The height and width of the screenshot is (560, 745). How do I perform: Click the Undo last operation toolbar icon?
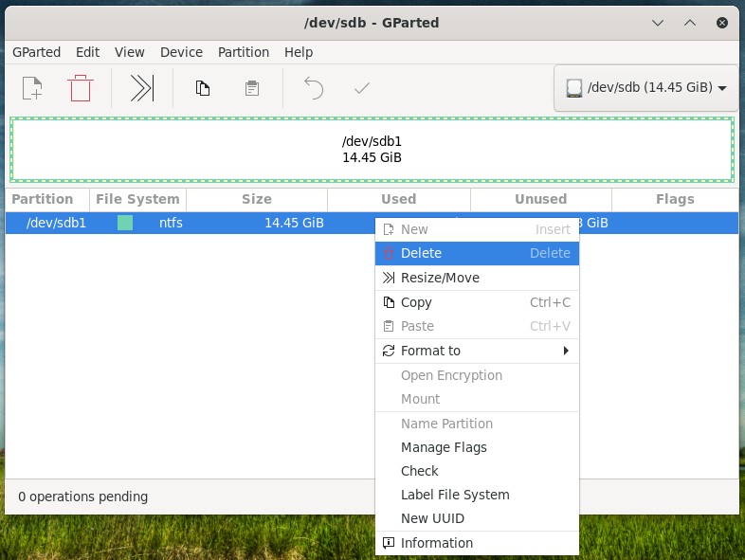[x=314, y=88]
